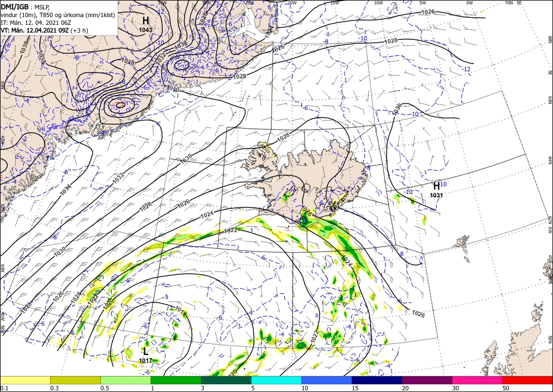Click the 'H' high marked 1031
Screen dimensions: 553x392
coord(436,186)
